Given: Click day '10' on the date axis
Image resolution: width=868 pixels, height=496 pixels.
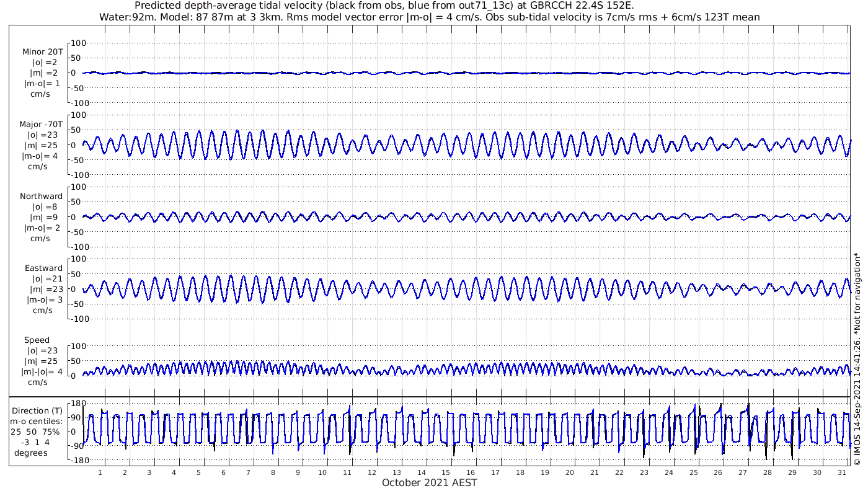Looking at the screenshot, I should [322, 472].
